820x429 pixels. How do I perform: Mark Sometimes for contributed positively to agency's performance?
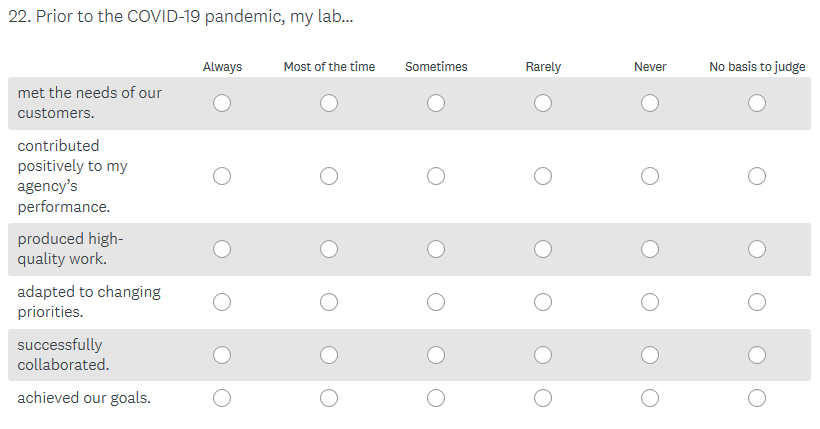436,176
